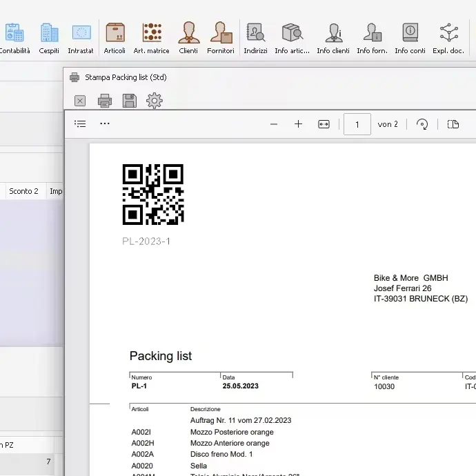Click the QR code on the document
Image resolution: width=476 pixels, height=476 pixels.
pyautogui.click(x=153, y=195)
